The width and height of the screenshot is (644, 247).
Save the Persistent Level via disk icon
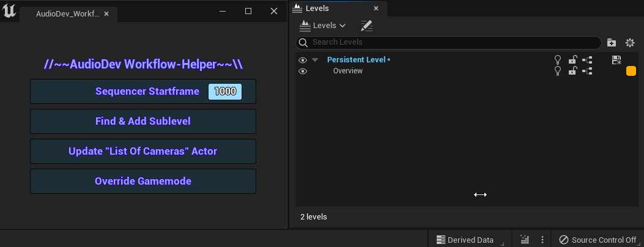coord(616,60)
